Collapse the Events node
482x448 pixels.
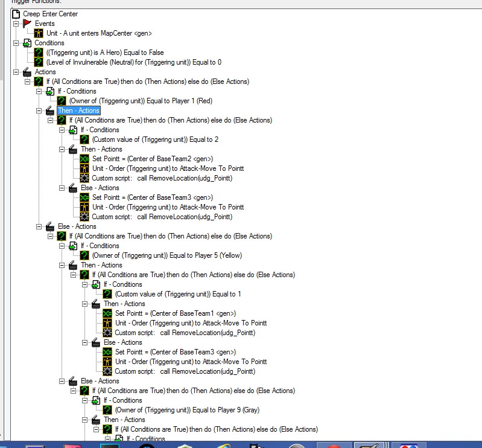pyautogui.click(x=16, y=24)
